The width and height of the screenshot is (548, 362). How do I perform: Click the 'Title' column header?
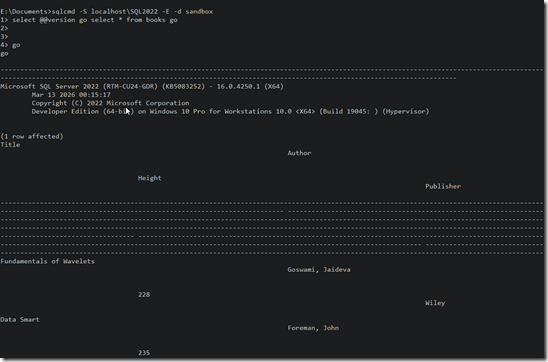(x=10, y=145)
